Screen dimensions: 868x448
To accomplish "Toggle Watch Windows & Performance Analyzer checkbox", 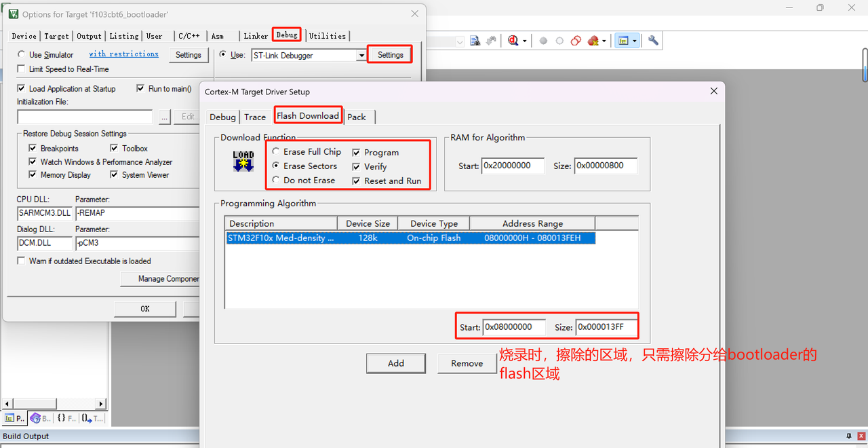I will (x=33, y=162).
